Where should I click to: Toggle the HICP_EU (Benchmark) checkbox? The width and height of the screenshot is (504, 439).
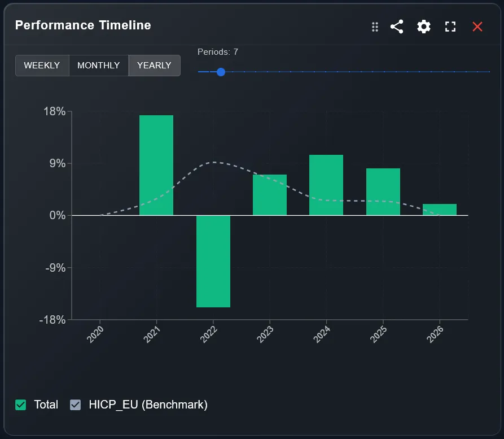[75, 405]
